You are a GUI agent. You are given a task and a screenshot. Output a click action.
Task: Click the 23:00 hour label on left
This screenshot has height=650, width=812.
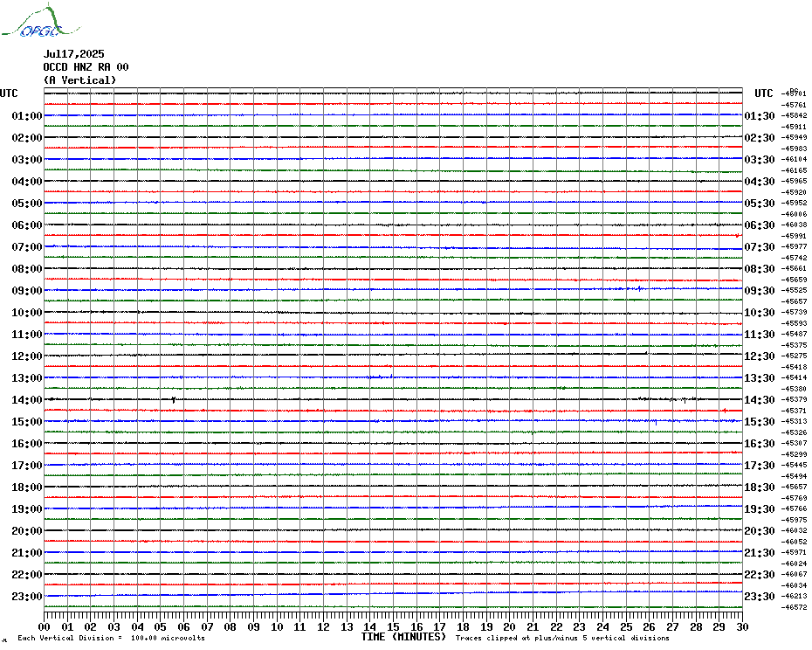27,596
